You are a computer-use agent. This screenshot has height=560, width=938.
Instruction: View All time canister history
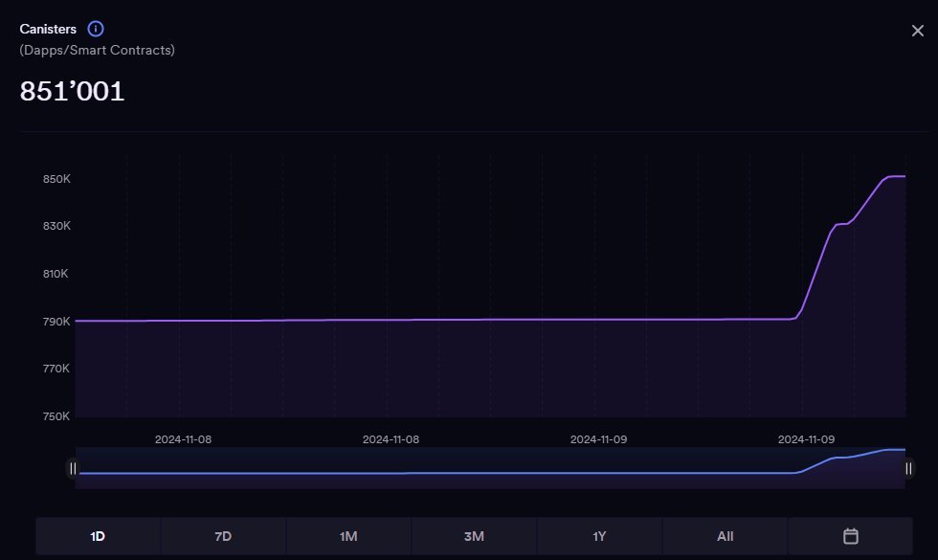point(725,536)
